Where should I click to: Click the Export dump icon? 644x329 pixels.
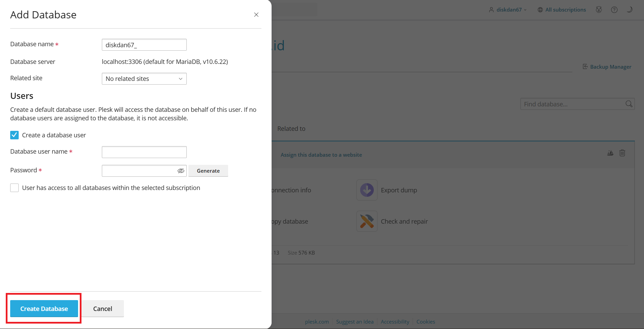pos(367,190)
